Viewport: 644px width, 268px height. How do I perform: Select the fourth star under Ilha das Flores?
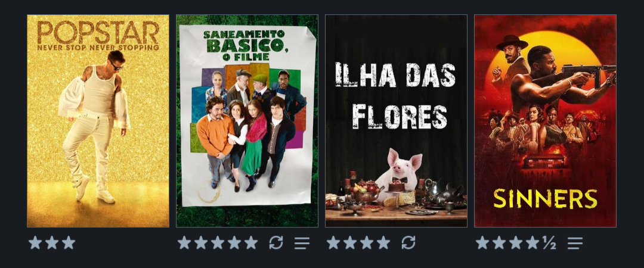point(383,242)
